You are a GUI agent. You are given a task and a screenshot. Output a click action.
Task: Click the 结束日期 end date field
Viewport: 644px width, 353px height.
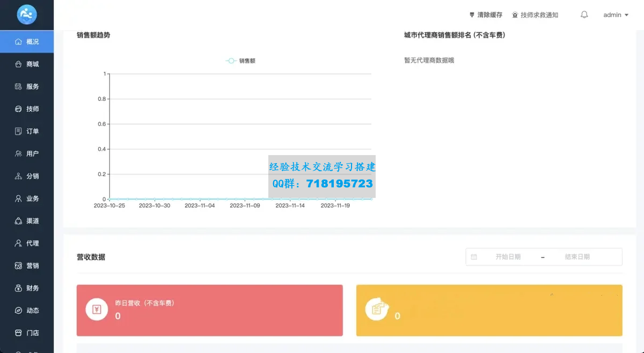coord(577,257)
